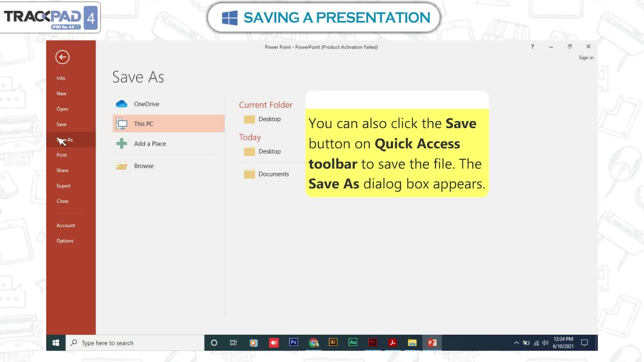Minimize the PowerPoint window

[551, 47]
